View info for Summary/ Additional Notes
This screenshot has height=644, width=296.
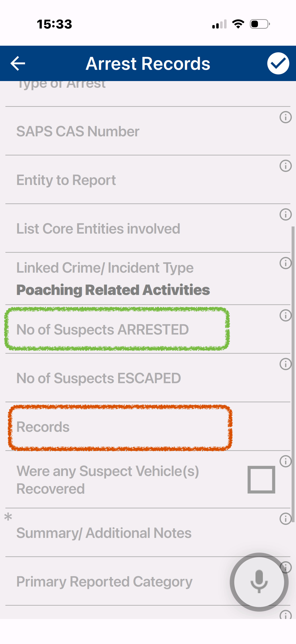pyautogui.click(x=285, y=519)
